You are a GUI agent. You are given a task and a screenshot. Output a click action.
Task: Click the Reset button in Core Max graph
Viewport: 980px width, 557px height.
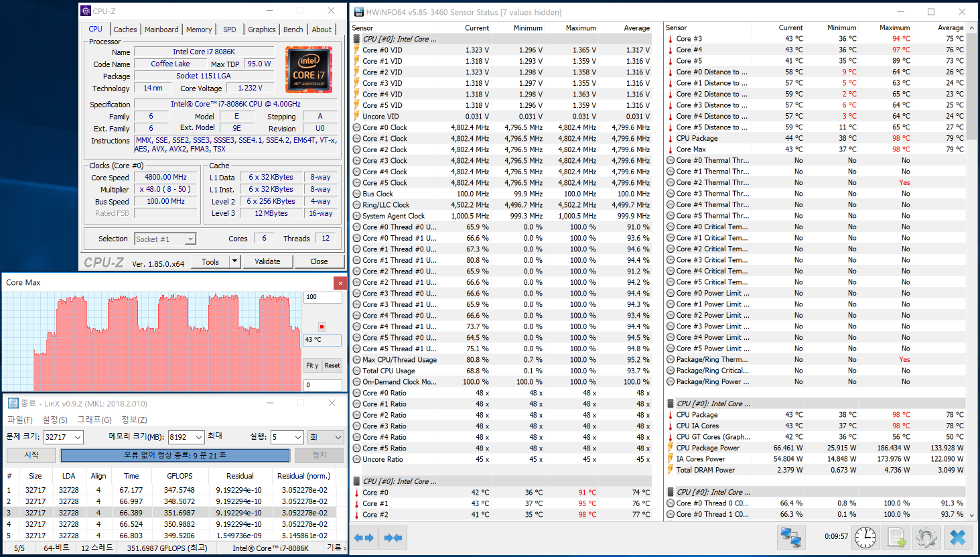click(332, 365)
